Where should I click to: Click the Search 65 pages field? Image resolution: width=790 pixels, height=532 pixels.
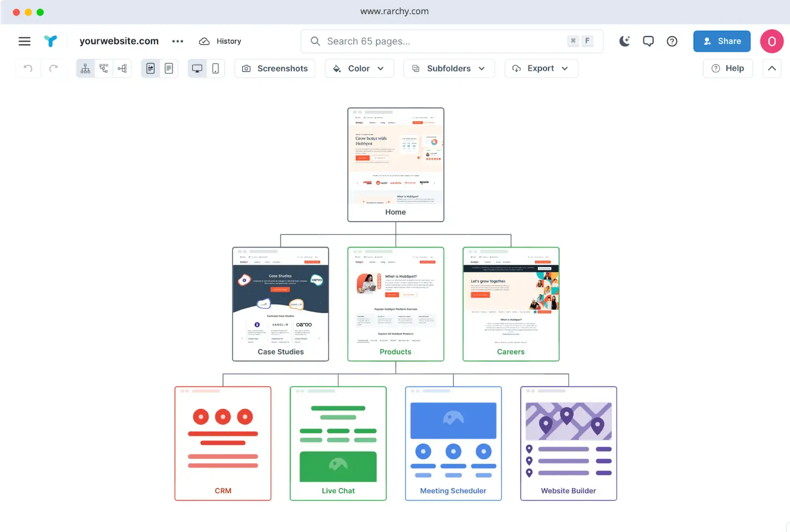[x=434, y=41]
